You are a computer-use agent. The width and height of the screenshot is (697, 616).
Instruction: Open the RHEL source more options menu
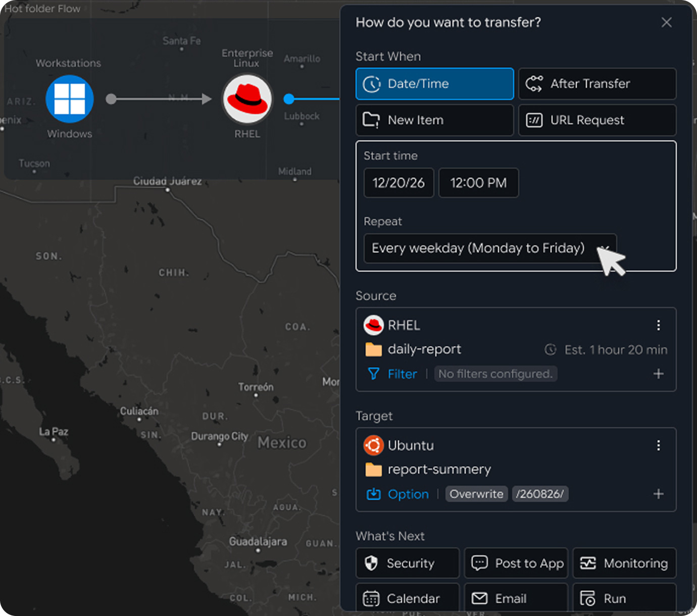click(659, 325)
